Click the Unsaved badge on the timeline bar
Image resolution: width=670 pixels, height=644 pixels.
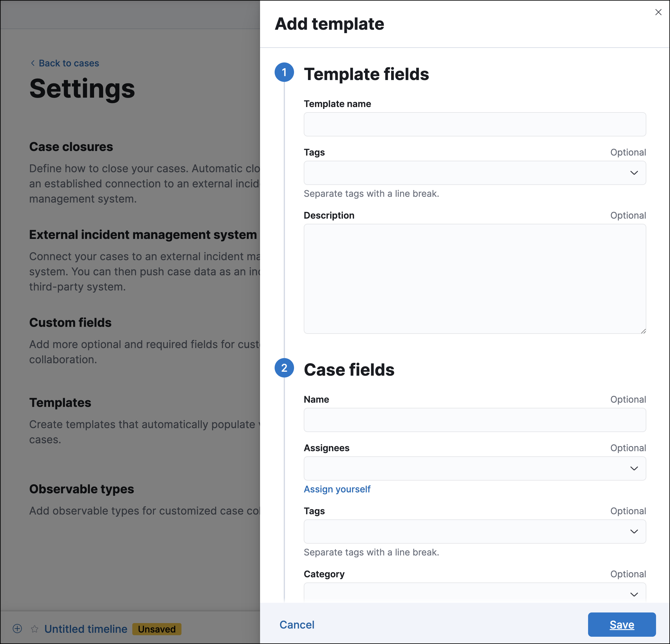coord(157,629)
